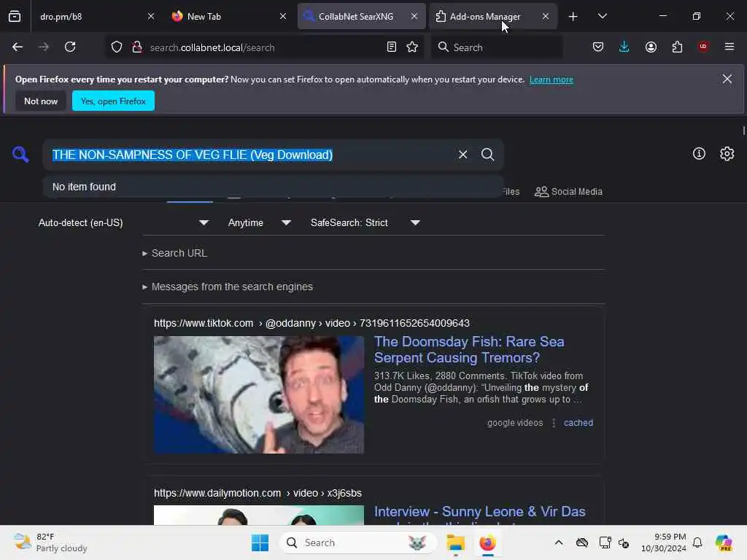Toggle reader view icon
747x560 pixels.
pos(392,47)
